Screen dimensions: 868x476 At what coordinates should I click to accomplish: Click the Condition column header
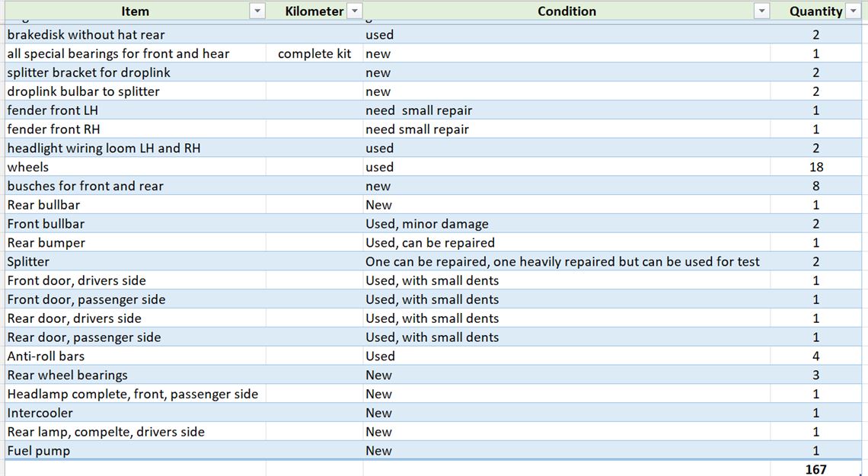pos(566,11)
